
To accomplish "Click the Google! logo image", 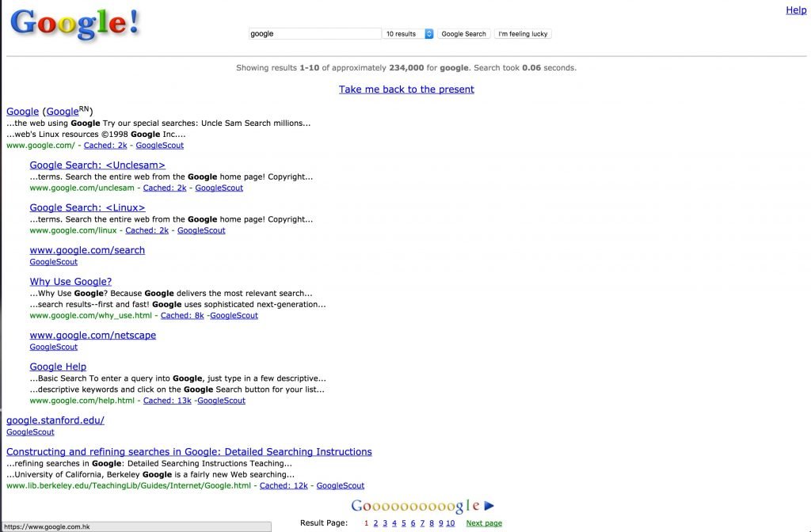I will click(x=75, y=23).
